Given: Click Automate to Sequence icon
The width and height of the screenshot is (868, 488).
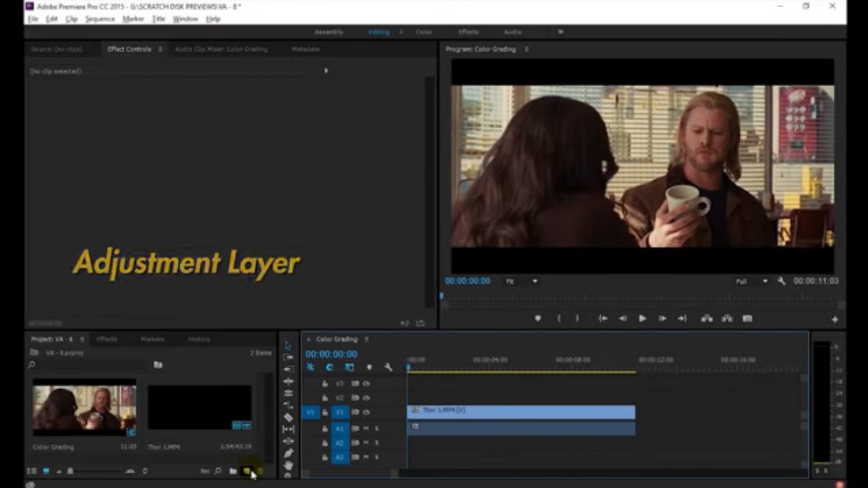Looking at the screenshot, I should (205, 471).
